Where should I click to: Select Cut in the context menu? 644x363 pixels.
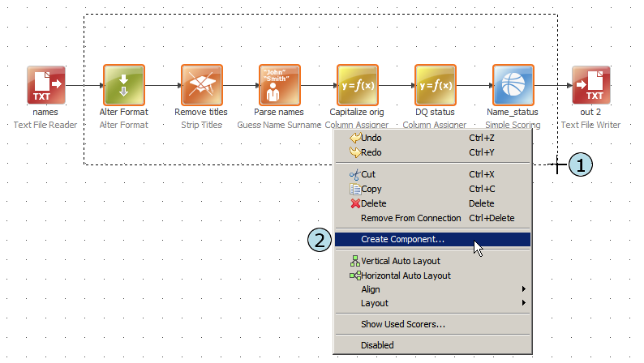click(x=369, y=174)
